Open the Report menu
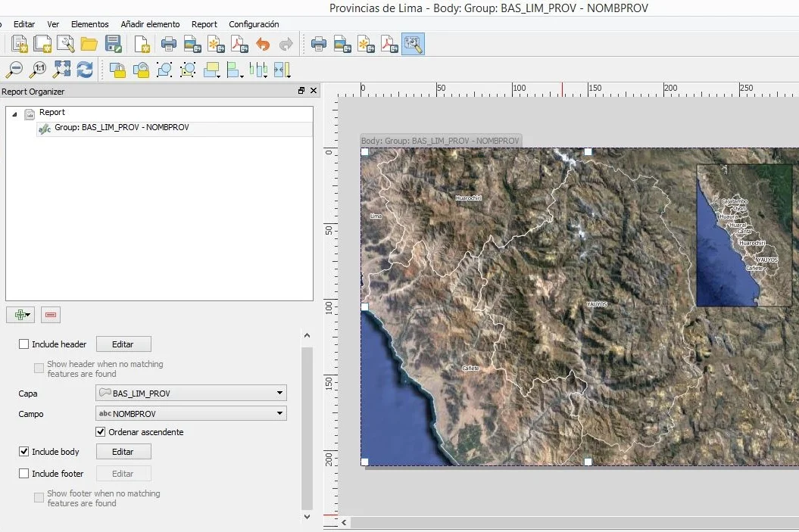The height and width of the screenshot is (532, 799). (x=204, y=24)
